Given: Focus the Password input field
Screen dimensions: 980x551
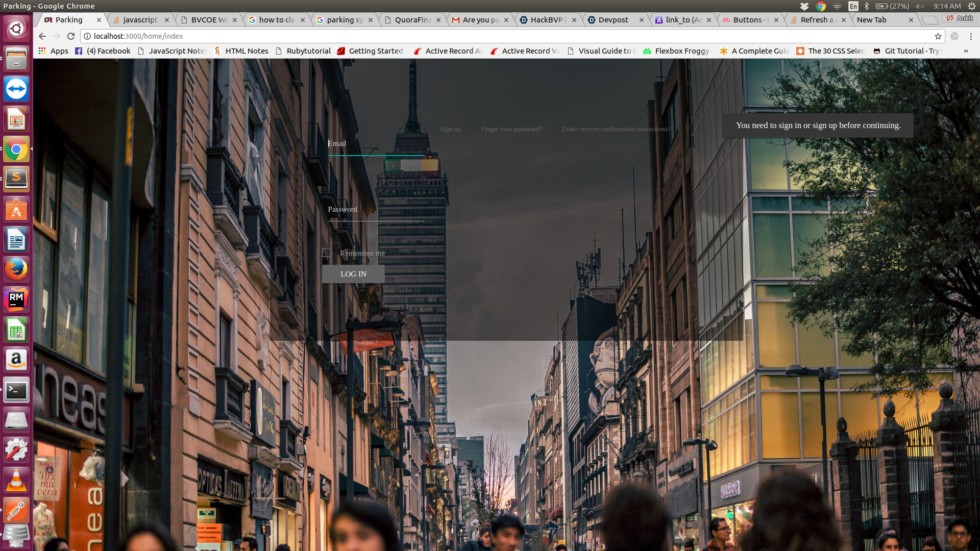Looking at the screenshot, I should (376, 210).
